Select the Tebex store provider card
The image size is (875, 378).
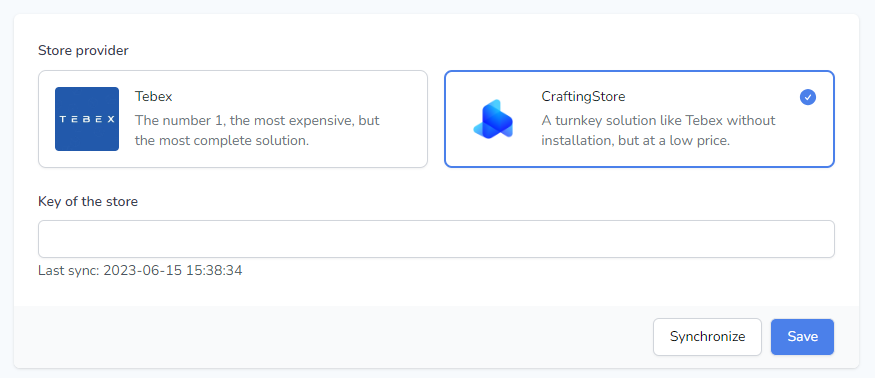[x=233, y=119]
